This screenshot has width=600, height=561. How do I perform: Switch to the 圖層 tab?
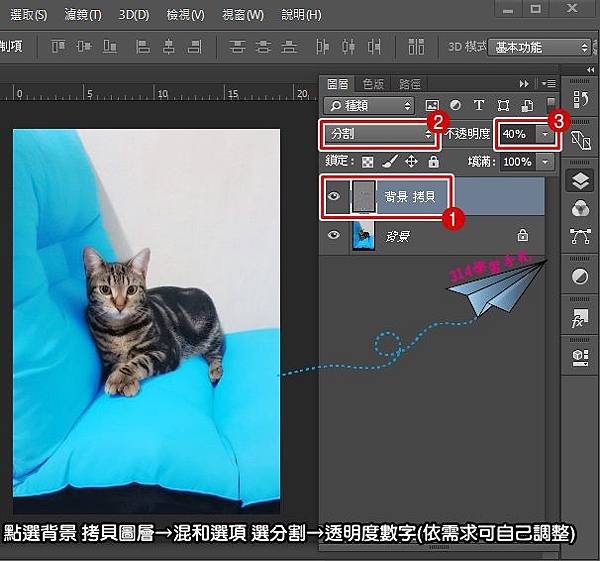[338, 84]
